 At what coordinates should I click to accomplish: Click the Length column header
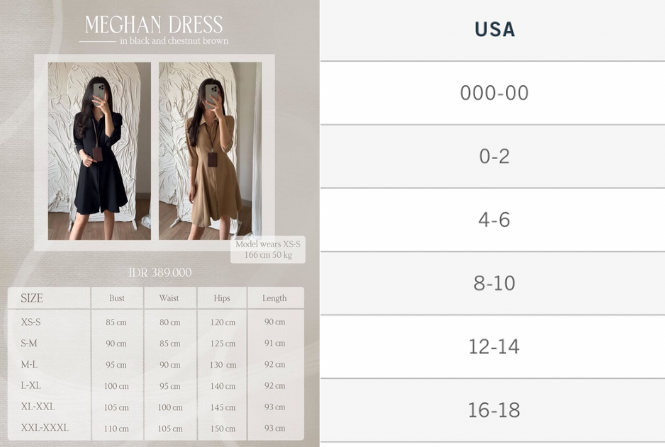click(x=275, y=298)
